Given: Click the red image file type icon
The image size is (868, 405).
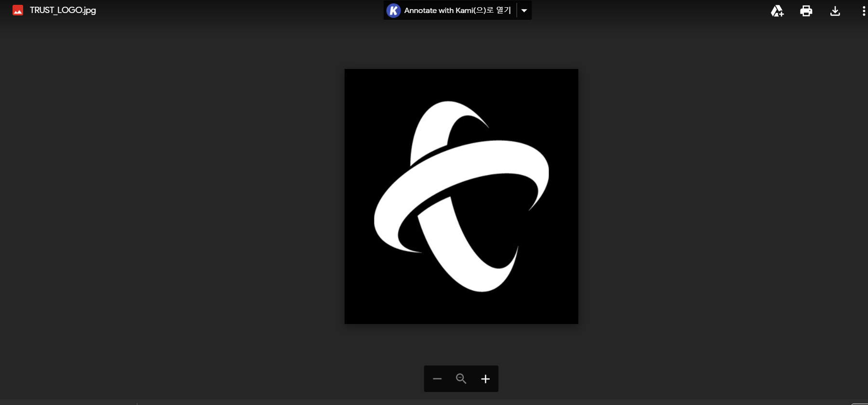Looking at the screenshot, I should click(x=18, y=10).
